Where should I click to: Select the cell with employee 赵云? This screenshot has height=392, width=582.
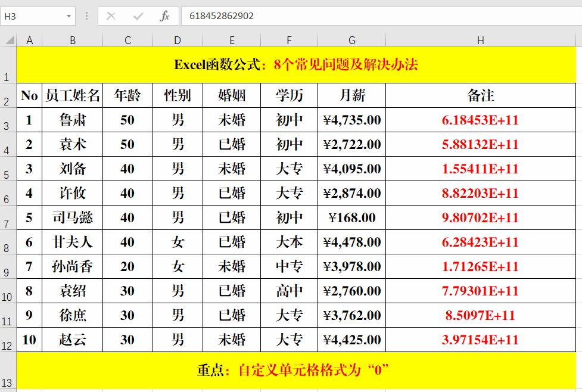73,340
